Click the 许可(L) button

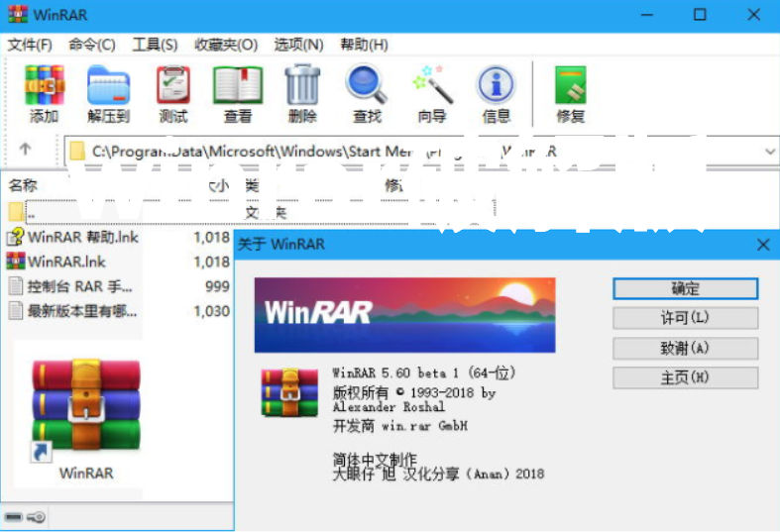click(686, 318)
